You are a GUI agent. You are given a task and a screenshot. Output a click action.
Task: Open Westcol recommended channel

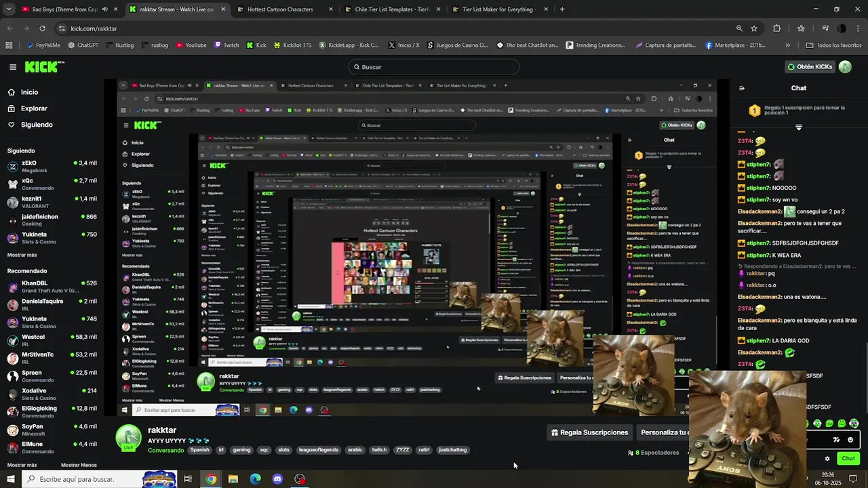[x=52, y=340]
